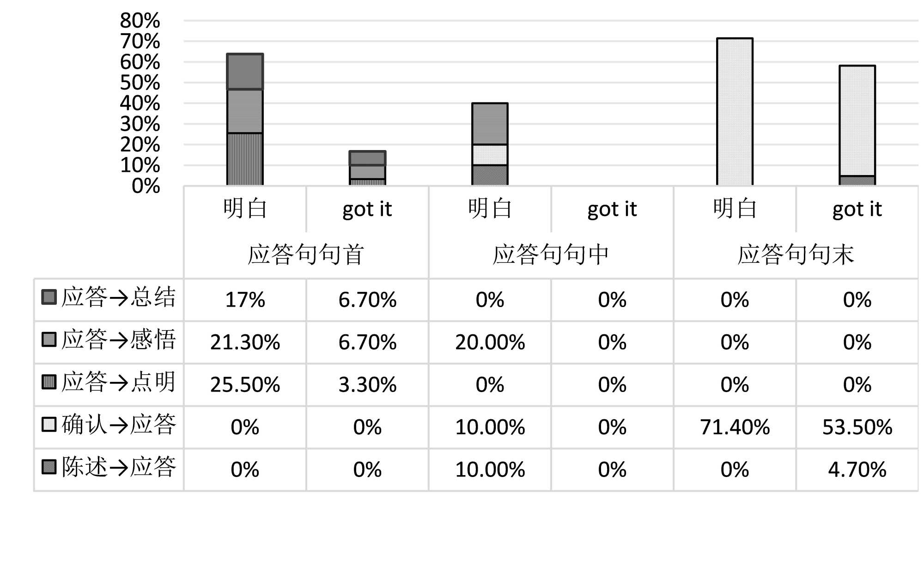The width and height of the screenshot is (924, 561).
Task: Click the tallest bar in the chart
Action: click(735, 112)
